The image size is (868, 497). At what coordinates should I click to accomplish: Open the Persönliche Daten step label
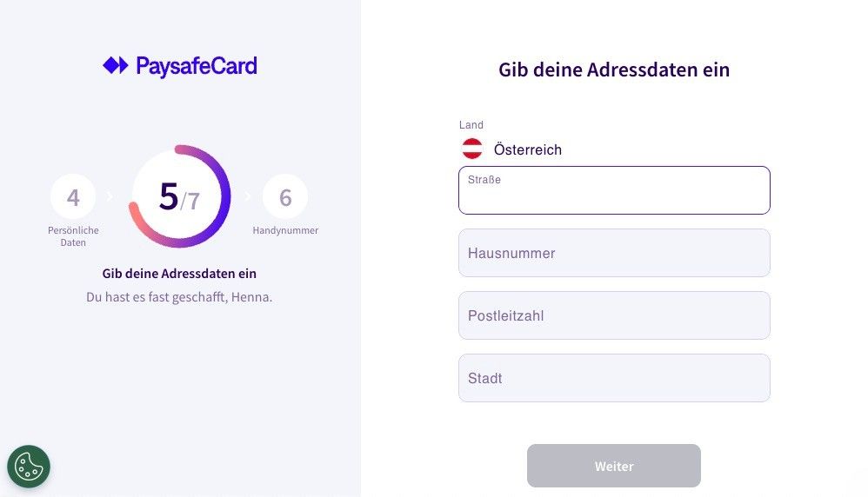pos(73,236)
